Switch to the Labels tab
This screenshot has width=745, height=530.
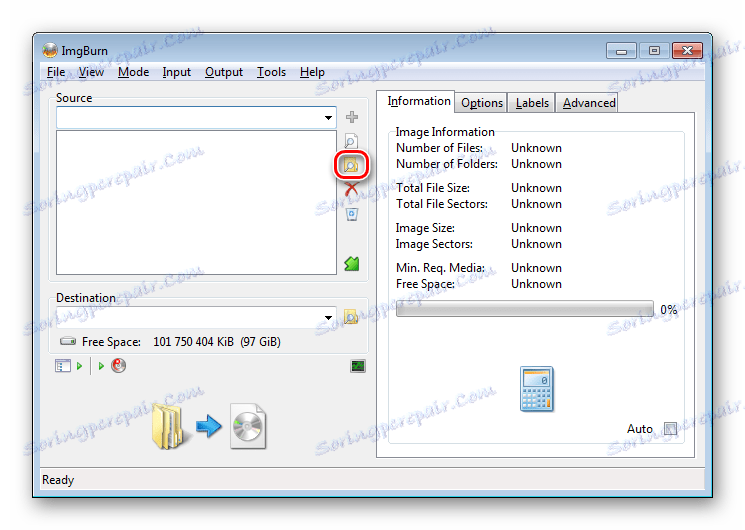coord(532,103)
